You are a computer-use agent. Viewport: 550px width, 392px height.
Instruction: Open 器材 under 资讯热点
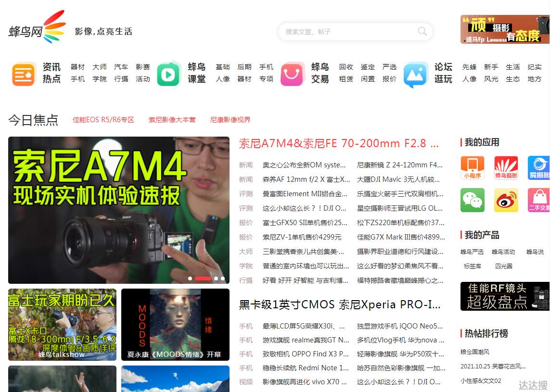tap(78, 67)
